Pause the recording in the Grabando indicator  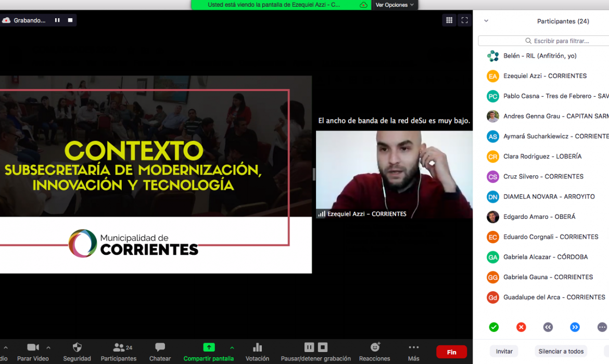click(57, 20)
